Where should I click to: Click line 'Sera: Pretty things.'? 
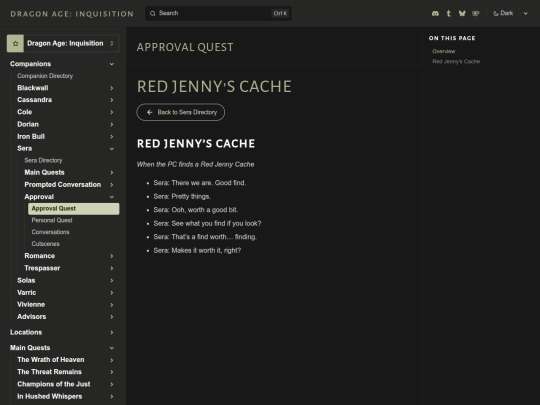tap(182, 197)
